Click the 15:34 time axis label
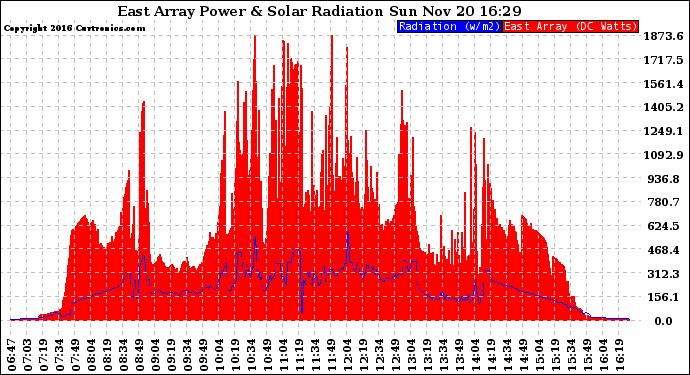This screenshot has height=375, width=690. pos(571,355)
